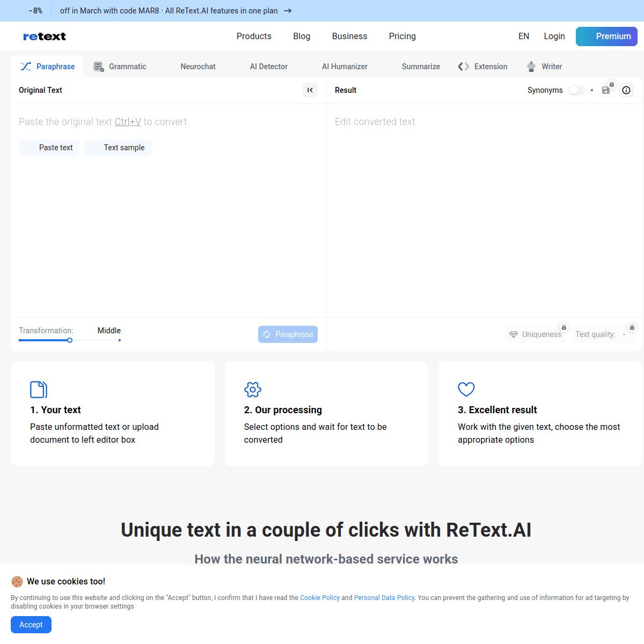Switch to the AI Detector tab
The image size is (644, 644).
pos(269,67)
